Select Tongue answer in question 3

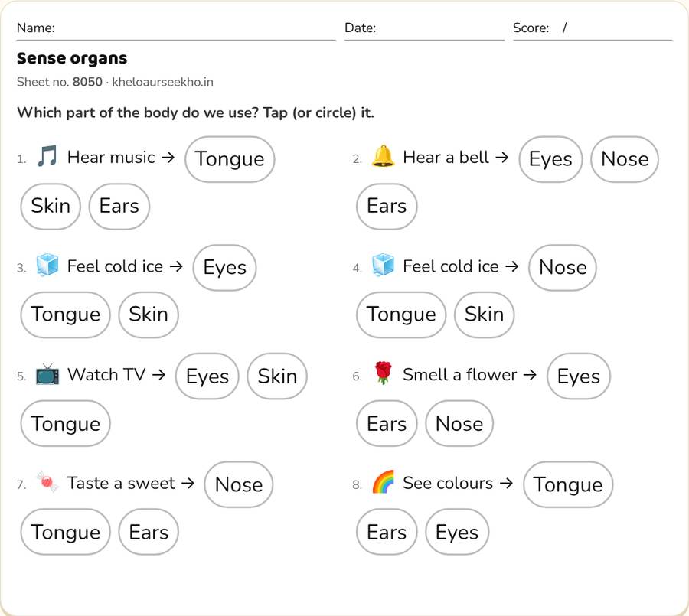point(66,315)
